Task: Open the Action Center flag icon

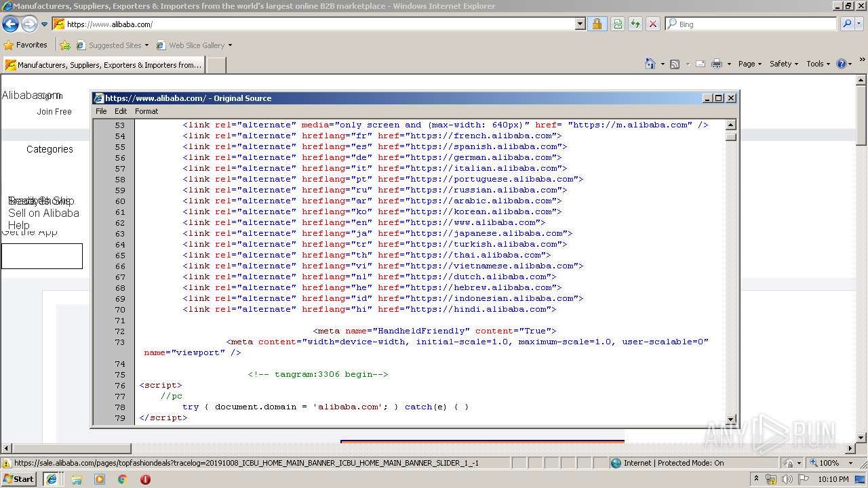Action: point(804,479)
